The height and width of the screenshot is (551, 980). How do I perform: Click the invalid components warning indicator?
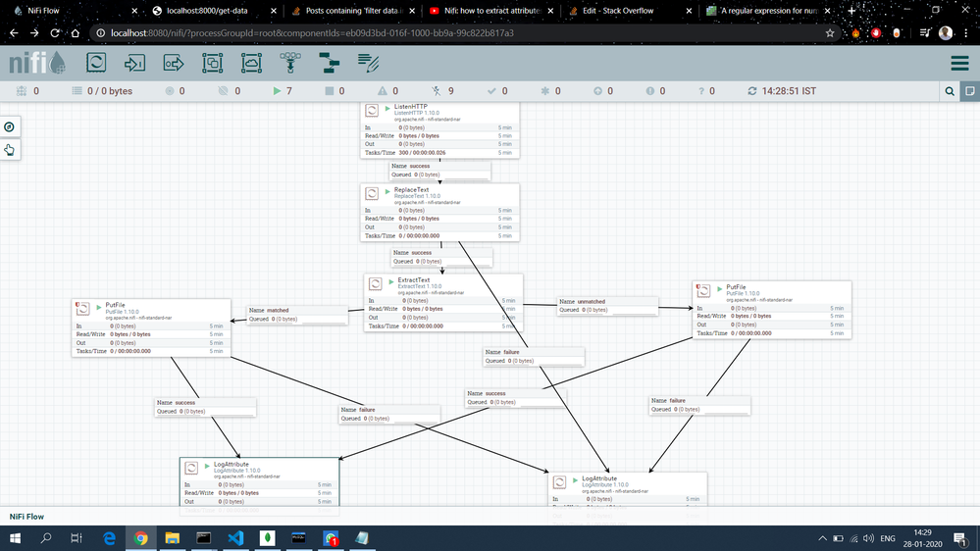click(x=382, y=91)
